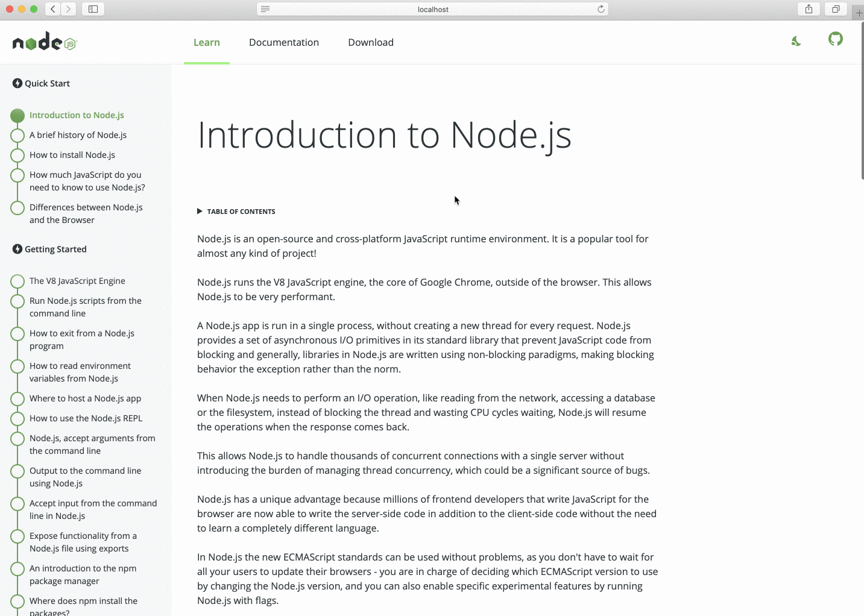The width and height of the screenshot is (864, 616).
Task: Click the circle marker beside How to install Node.js
Action: point(17,155)
